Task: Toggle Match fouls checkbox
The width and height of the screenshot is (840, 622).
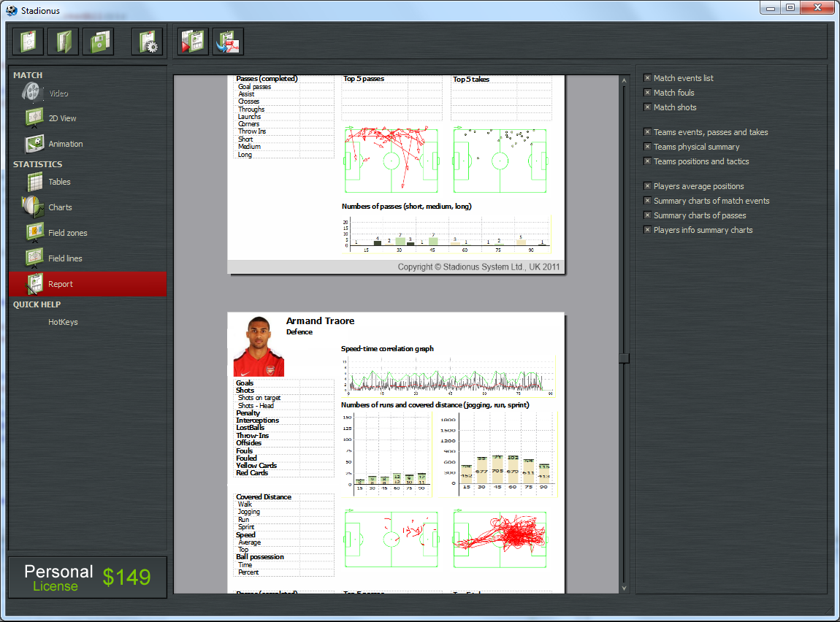Action: (647, 92)
